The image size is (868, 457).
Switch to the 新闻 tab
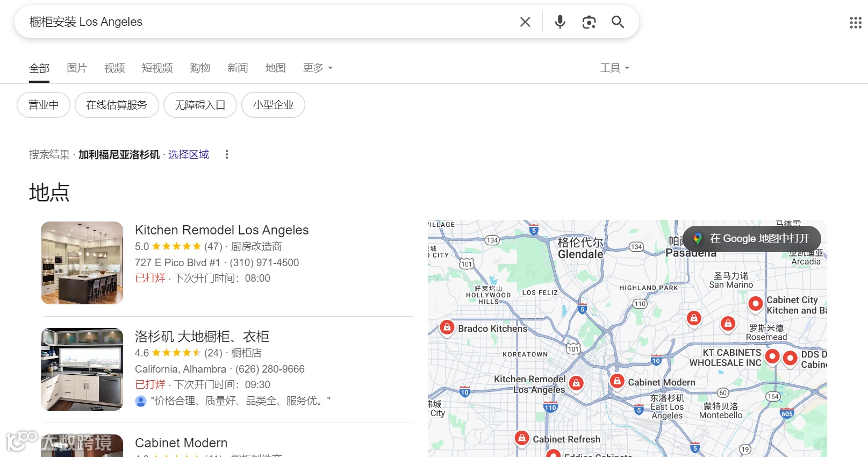click(238, 68)
